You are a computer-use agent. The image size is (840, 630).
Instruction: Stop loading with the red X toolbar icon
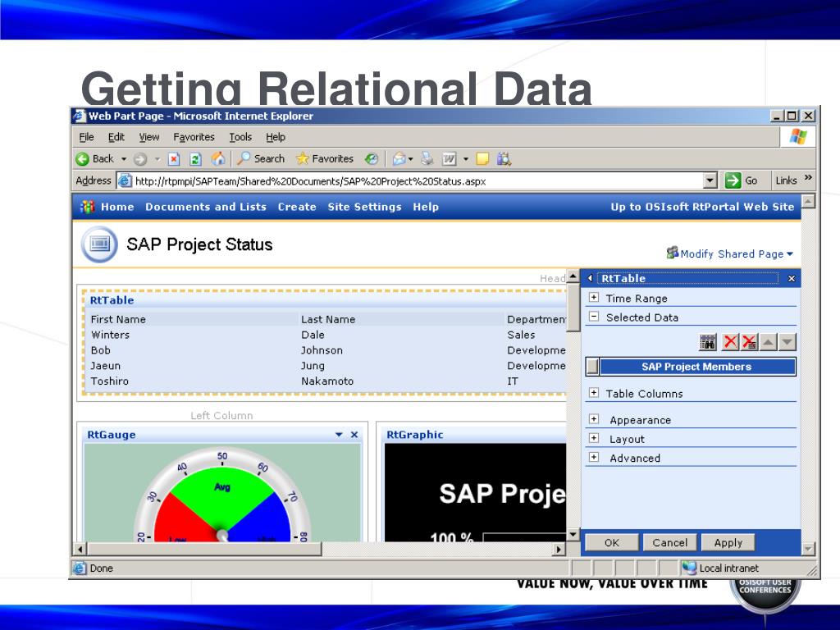(x=174, y=159)
